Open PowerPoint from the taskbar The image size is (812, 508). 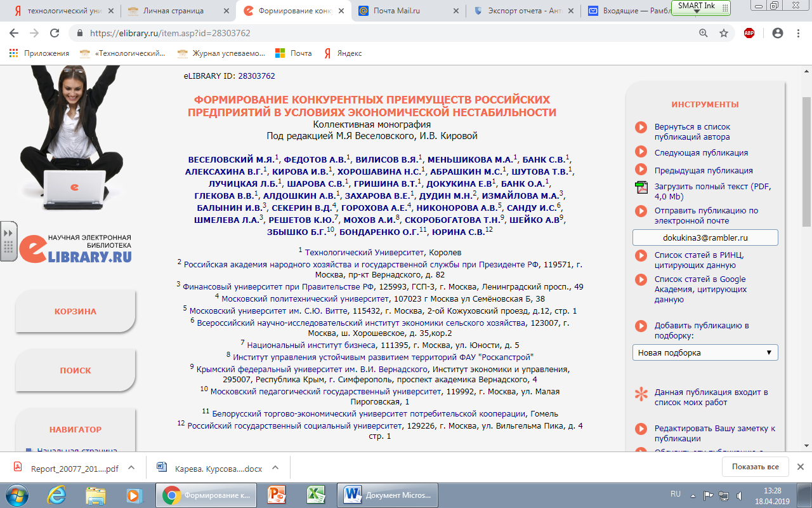point(277,494)
